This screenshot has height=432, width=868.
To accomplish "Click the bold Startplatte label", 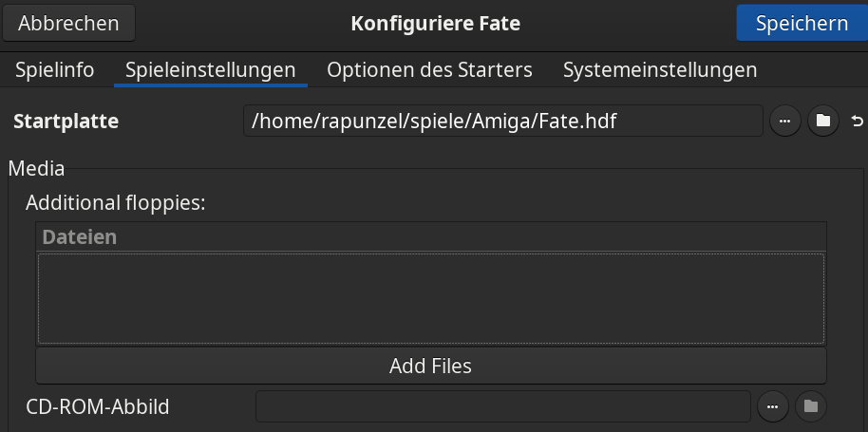I will pos(66,122).
